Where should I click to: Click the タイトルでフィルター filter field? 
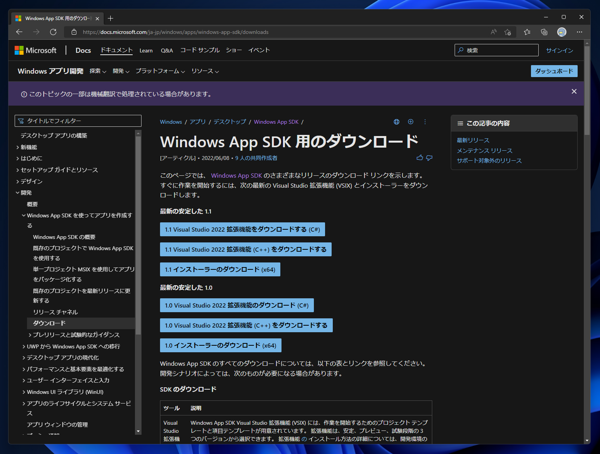78,121
